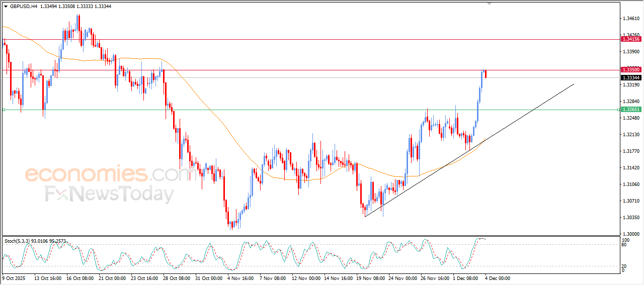Image resolution: width=644 pixels, height=285 pixels.
Task: Select the red 1.34156 price level tag
Action: (x=630, y=39)
